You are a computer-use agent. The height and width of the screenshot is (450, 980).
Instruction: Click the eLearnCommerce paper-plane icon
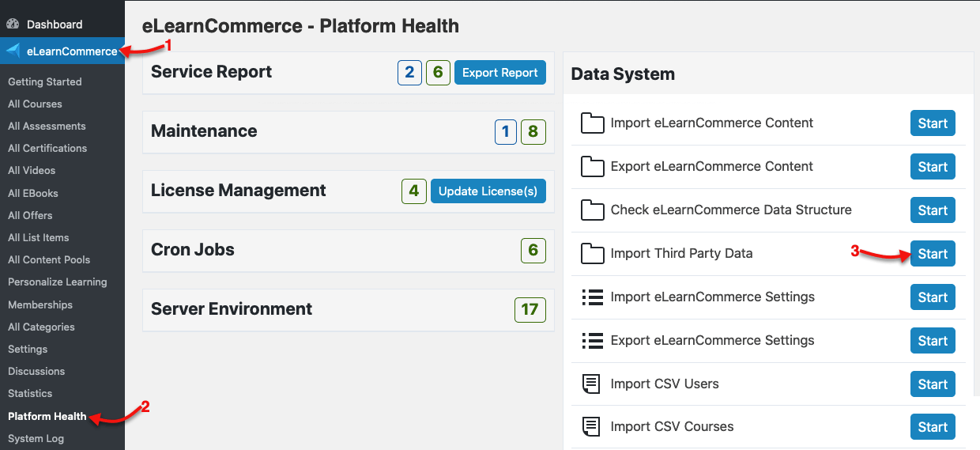[x=13, y=51]
